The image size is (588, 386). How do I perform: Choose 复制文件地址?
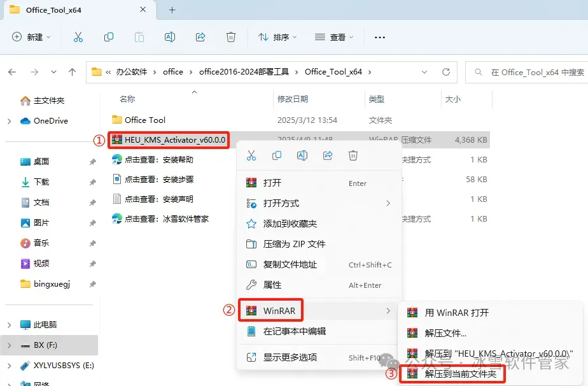[x=319, y=264]
